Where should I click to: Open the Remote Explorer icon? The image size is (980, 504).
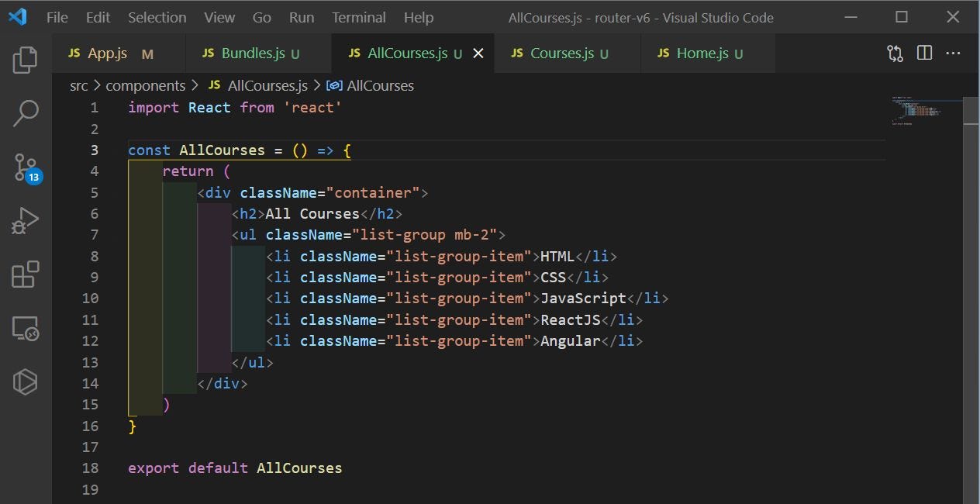pyautogui.click(x=26, y=329)
